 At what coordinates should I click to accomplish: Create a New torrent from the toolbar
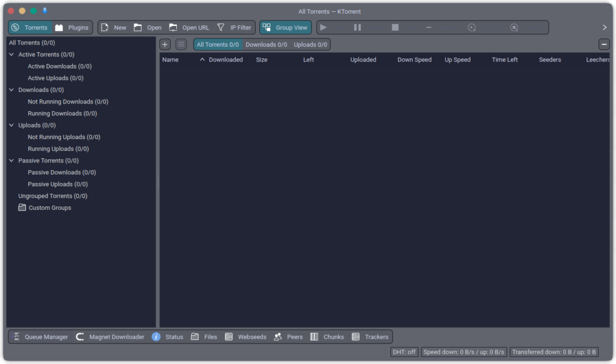coord(114,28)
